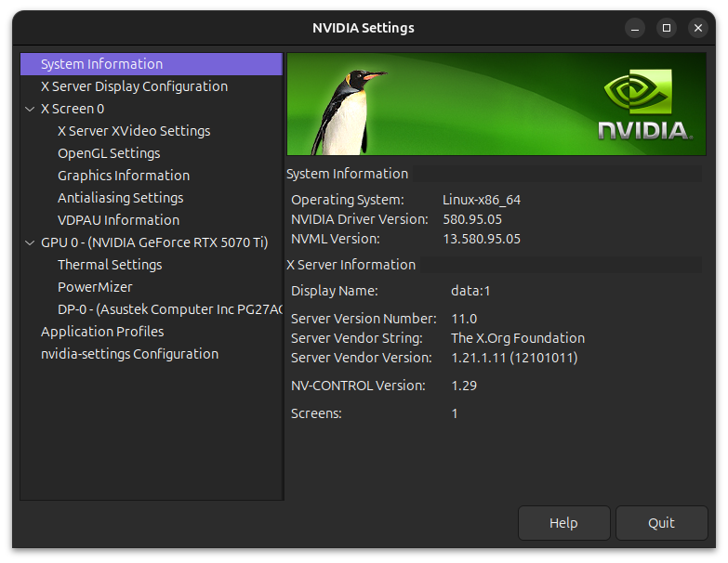Screen dimensions: 728x563
Task: Click the System Information section heading
Action: click(x=348, y=174)
